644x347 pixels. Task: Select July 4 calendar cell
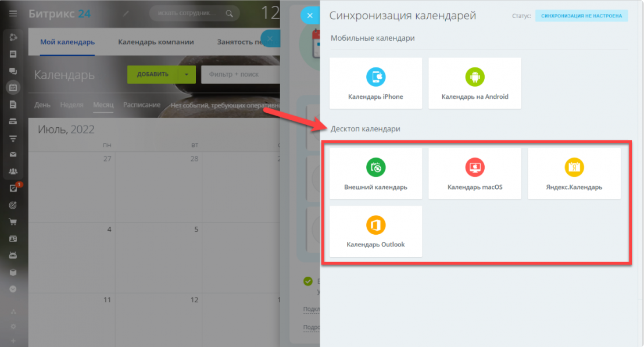(x=72, y=258)
